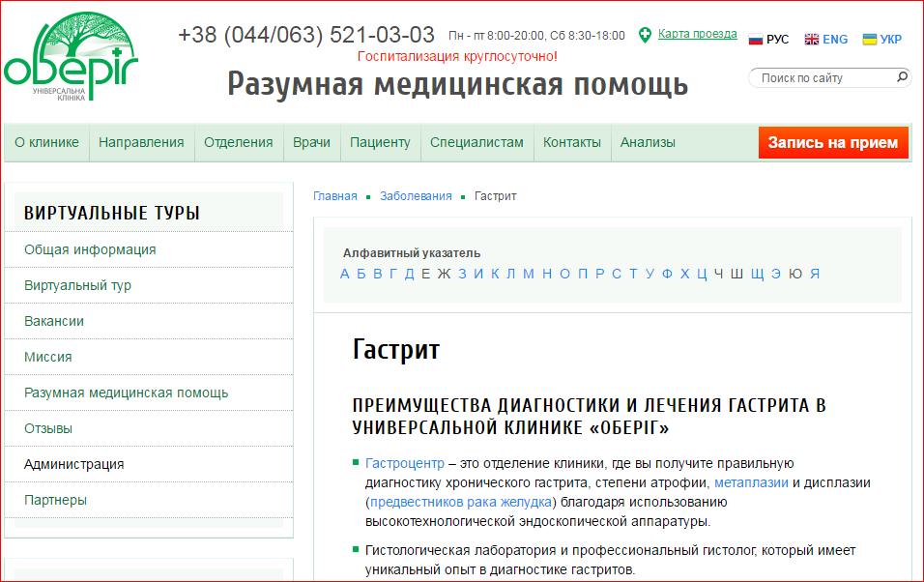Select Врачи in the navigation bar
Image resolution: width=924 pixels, height=582 pixels.
[311, 143]
